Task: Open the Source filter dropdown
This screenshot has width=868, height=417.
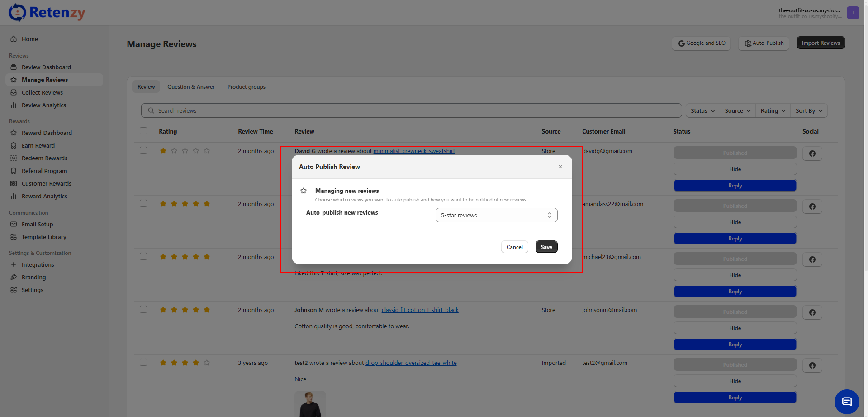Action: click(x=737, y=110)
